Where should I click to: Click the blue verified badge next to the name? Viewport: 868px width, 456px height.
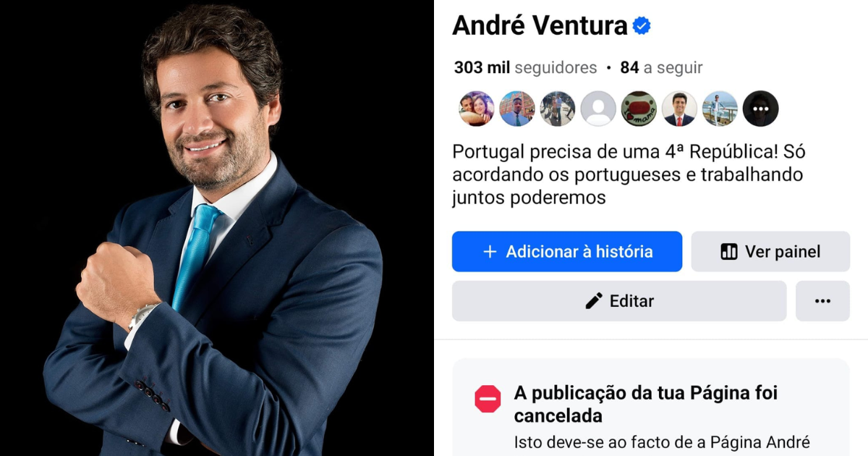click(x=642, y=26)
